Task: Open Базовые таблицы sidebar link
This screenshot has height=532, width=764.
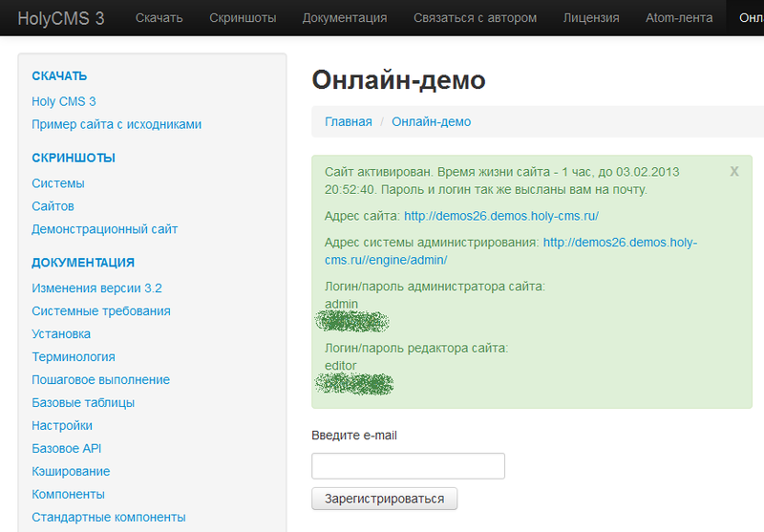Action: point(83,402)
